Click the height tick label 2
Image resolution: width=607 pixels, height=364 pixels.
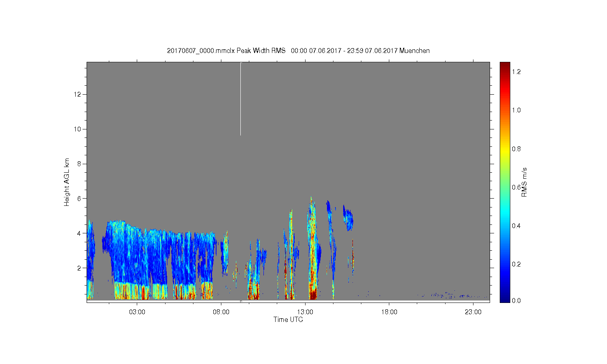pyautogui.click(x=80, y=268)
